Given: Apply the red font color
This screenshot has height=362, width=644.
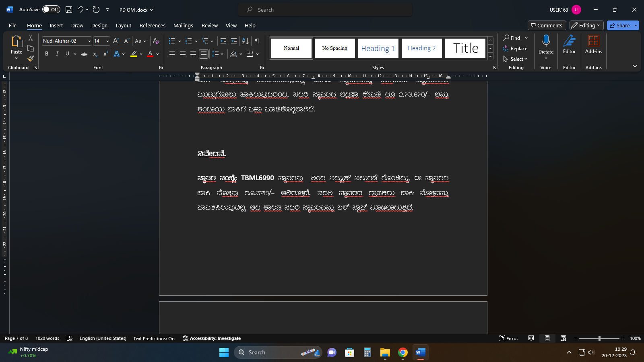Looking at the screenshot, I should [x=150, y=54].
